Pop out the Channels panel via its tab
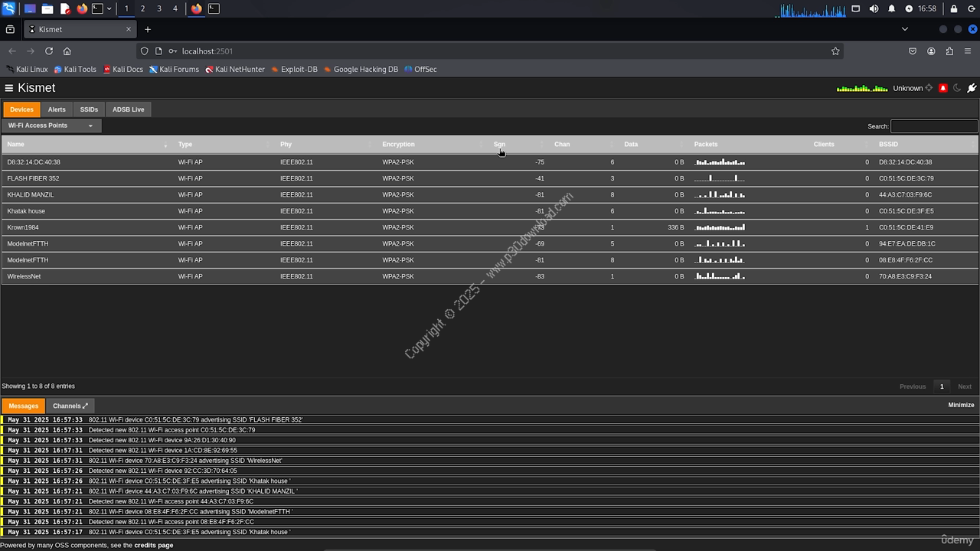This screenshot has width=980, height=551. pos(70,406)
